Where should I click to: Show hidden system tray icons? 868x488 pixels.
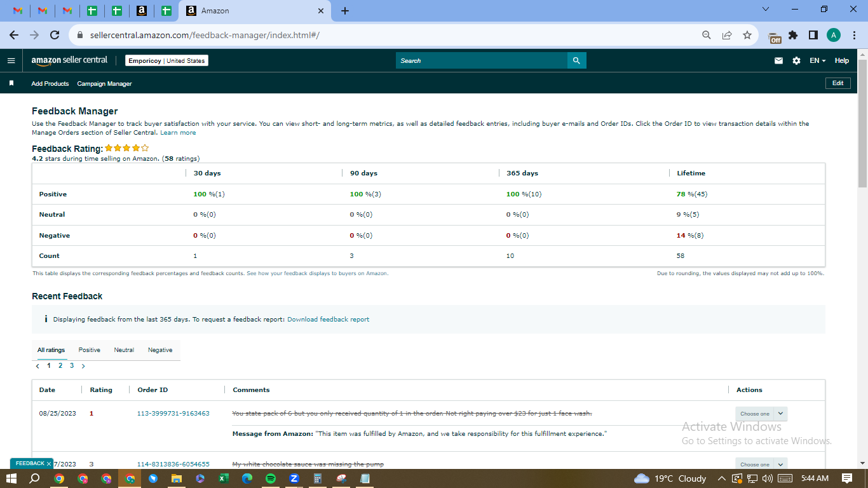click(721, 478)
